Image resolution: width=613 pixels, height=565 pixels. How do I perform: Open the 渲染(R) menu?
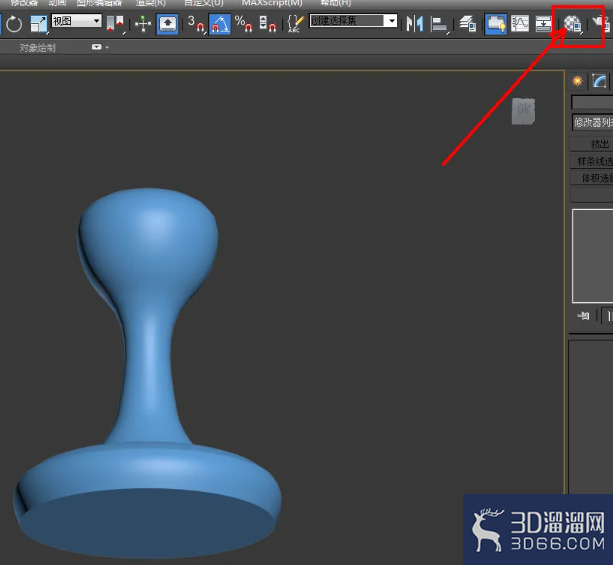(x=151, y=3)
